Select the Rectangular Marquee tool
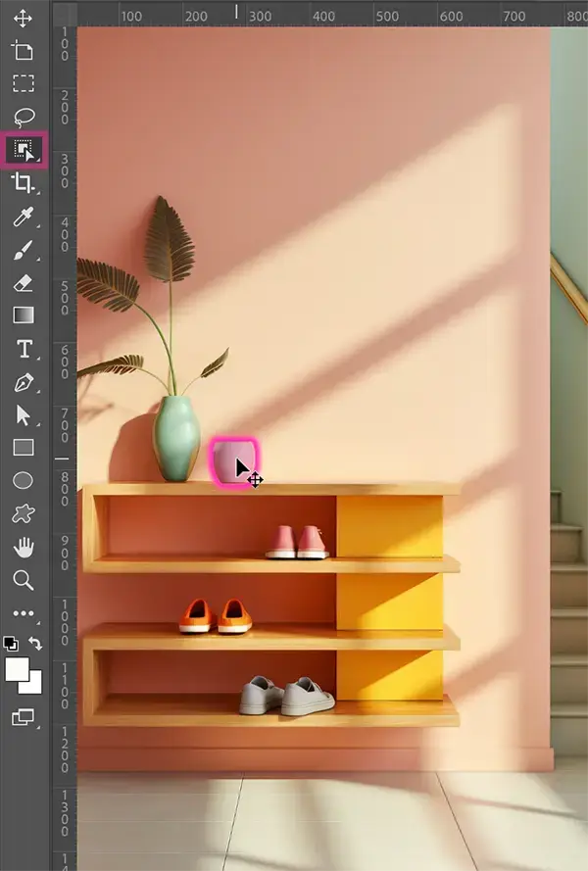 24,83
